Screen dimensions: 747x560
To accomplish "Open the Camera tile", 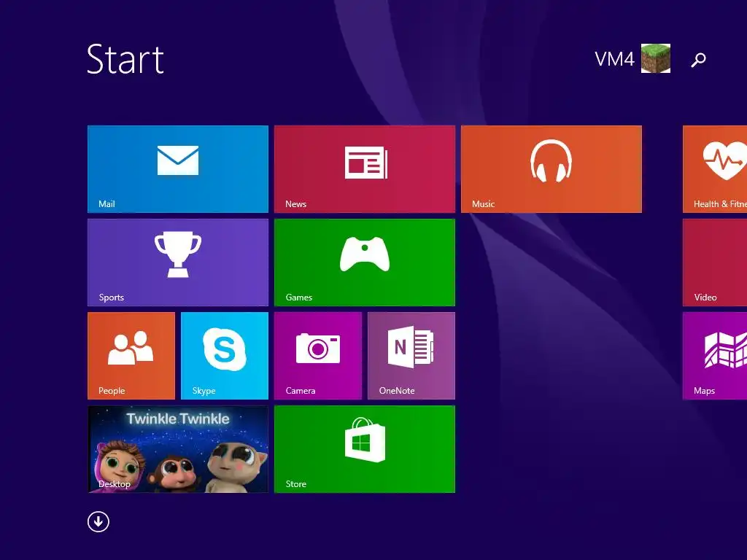I will tap(318, 356).
